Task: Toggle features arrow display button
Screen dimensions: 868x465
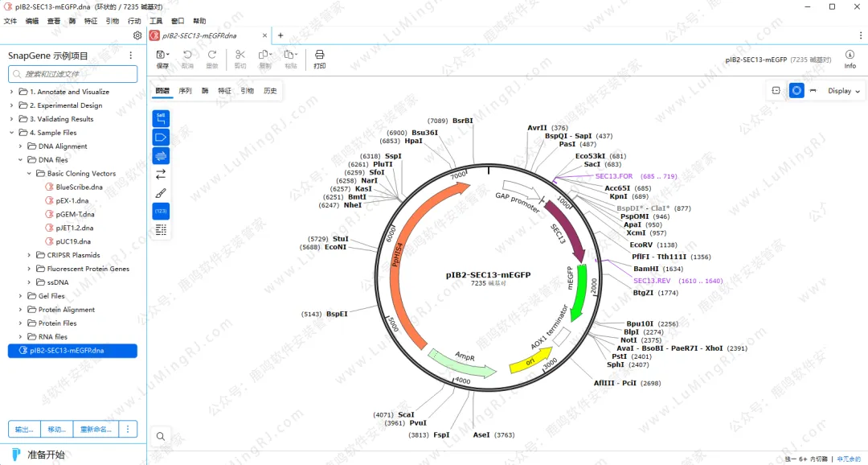Action: coord(161,137)
